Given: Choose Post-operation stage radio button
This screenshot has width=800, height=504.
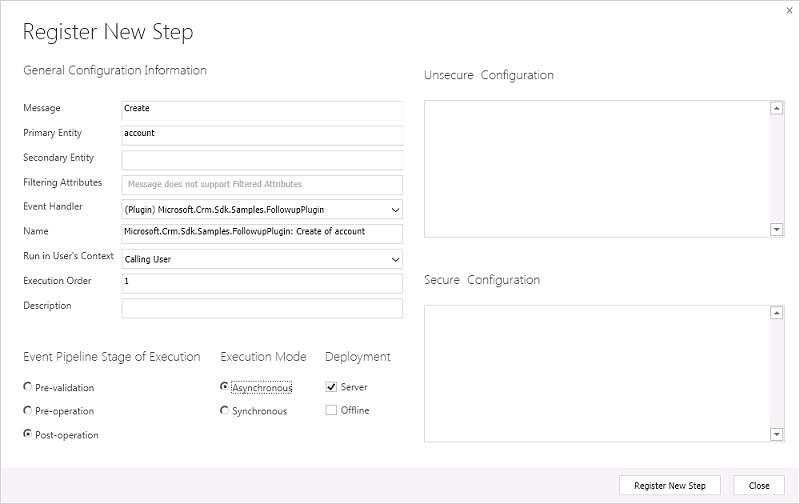Looking at the screenshot, I should [27, 435].
